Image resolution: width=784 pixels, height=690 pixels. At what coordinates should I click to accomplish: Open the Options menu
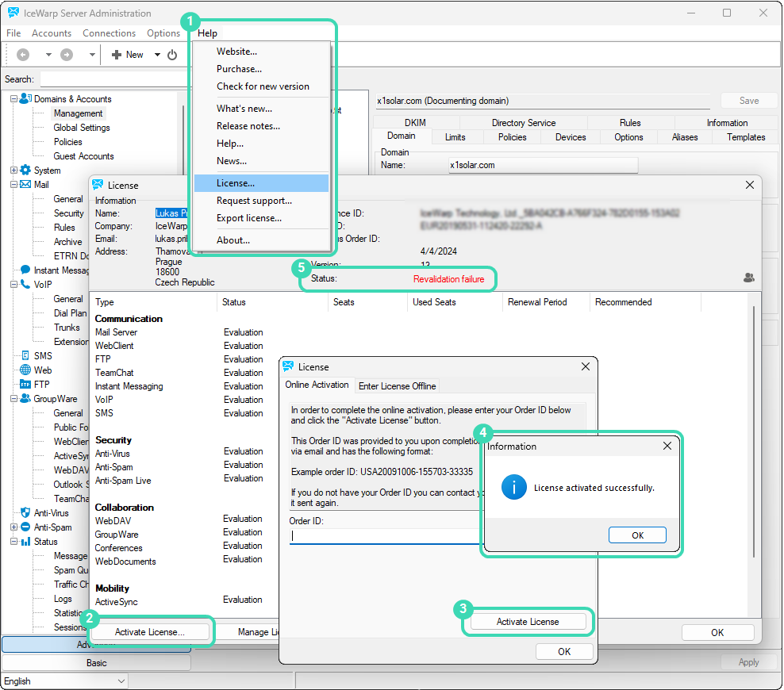[163, 33]
